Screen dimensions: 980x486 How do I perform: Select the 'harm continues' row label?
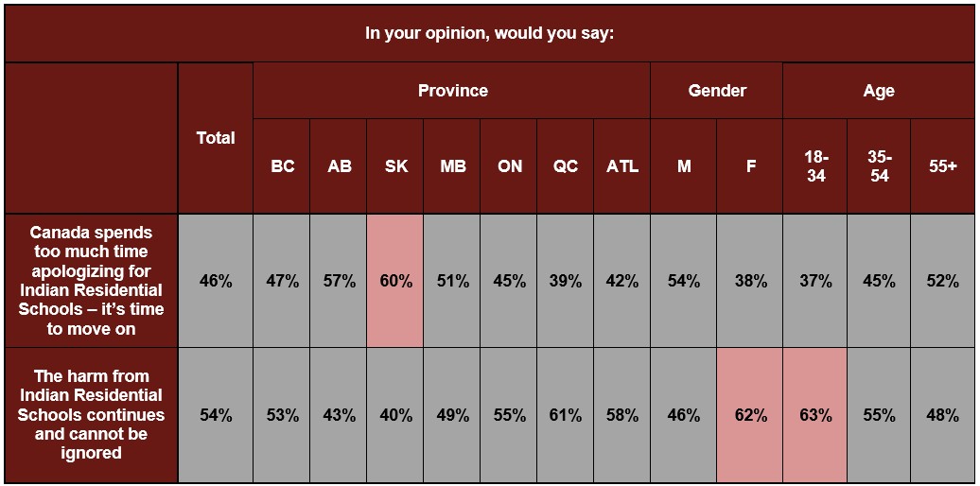[91, 415]
